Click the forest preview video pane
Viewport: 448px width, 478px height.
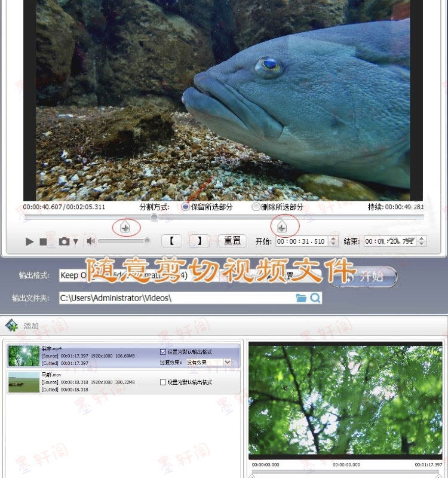[x=345, y=400]
